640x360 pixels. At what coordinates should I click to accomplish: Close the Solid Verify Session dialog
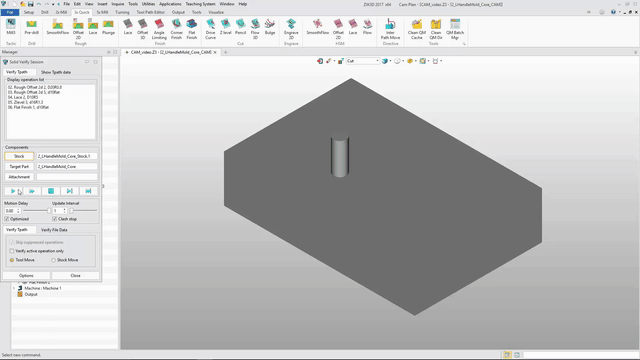[x=76, y=276]
